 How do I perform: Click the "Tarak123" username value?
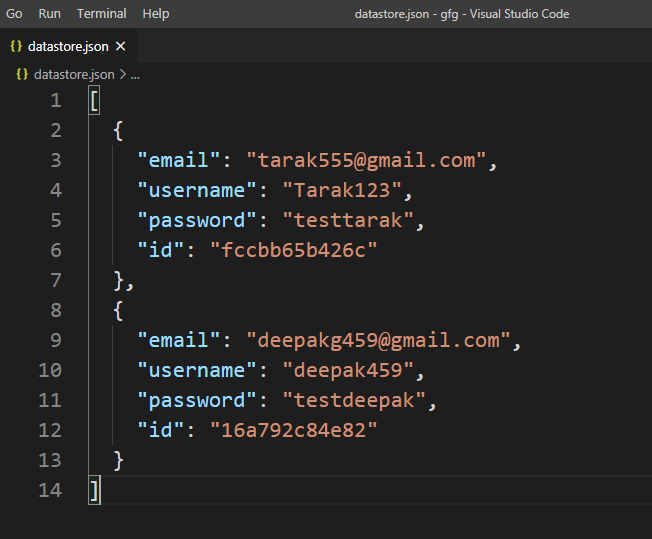(x=347, y=190)
